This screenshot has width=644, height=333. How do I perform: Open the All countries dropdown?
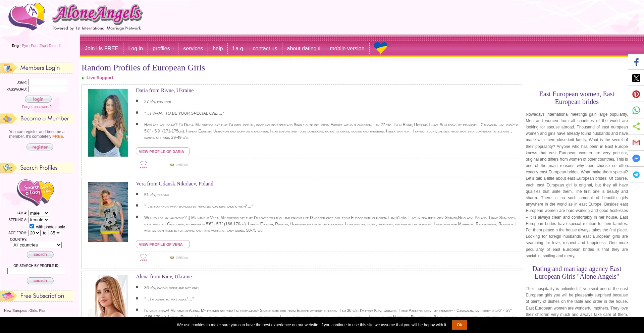[x=37, y=245]
